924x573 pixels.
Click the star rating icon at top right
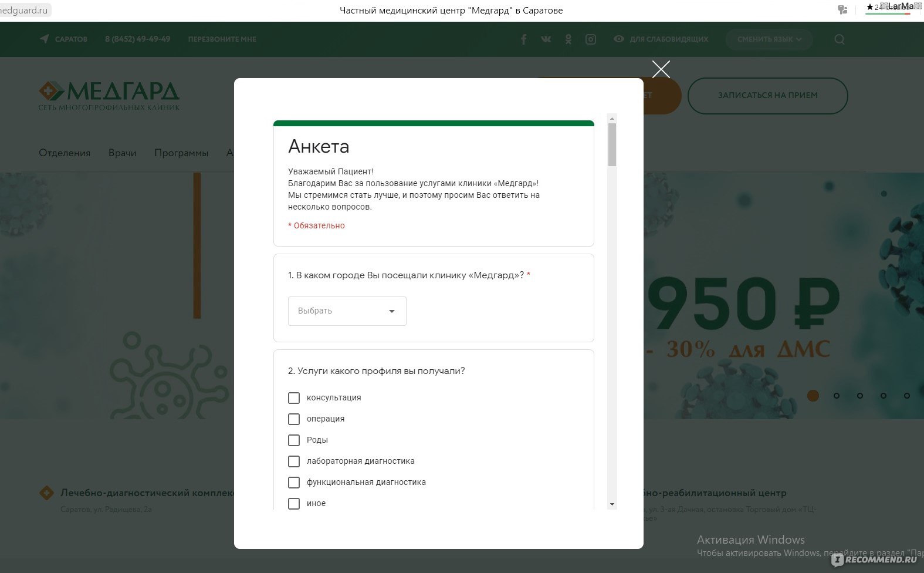869,7
